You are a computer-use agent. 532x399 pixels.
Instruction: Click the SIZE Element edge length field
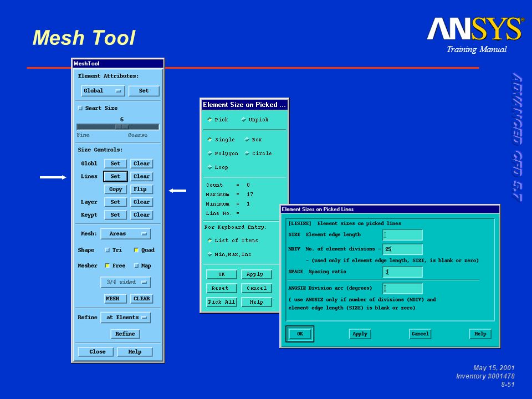tap(402, 235)
